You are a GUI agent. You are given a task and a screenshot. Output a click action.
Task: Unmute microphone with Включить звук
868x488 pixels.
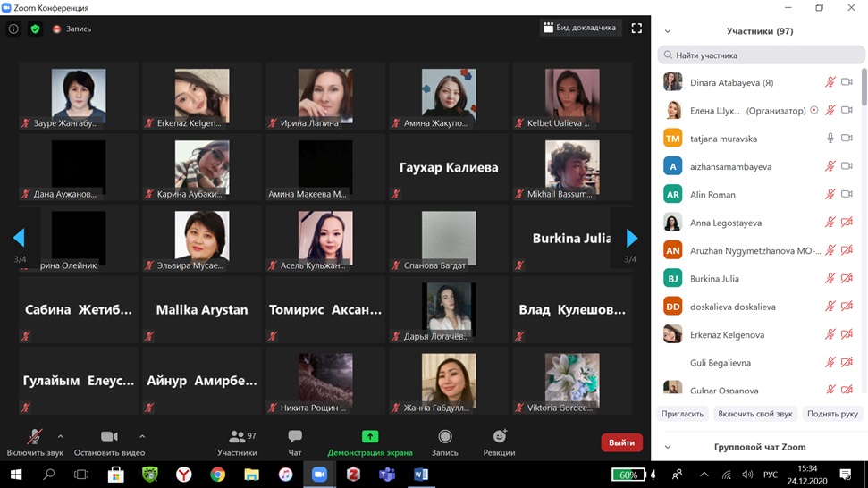click(34, 442)
